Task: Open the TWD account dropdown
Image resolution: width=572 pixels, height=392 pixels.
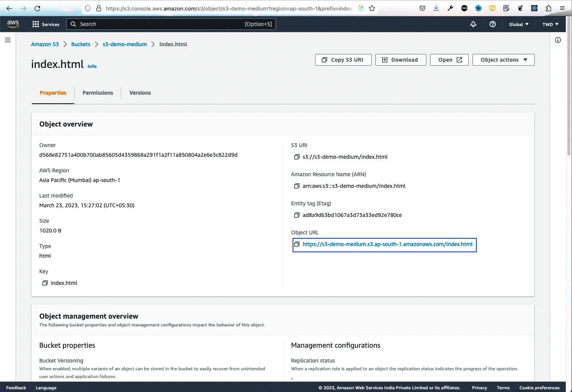Action: pyautogui.click(x=550, y=24)
